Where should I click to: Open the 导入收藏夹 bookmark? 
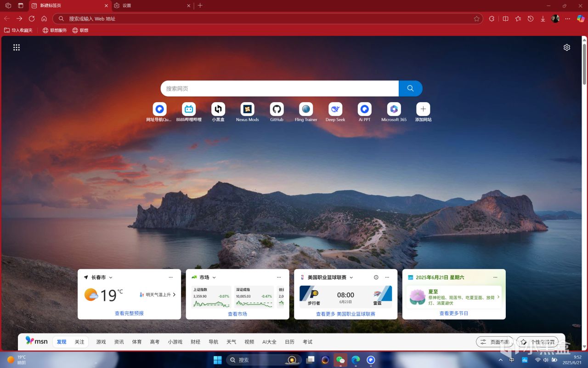tap(18, 30)
